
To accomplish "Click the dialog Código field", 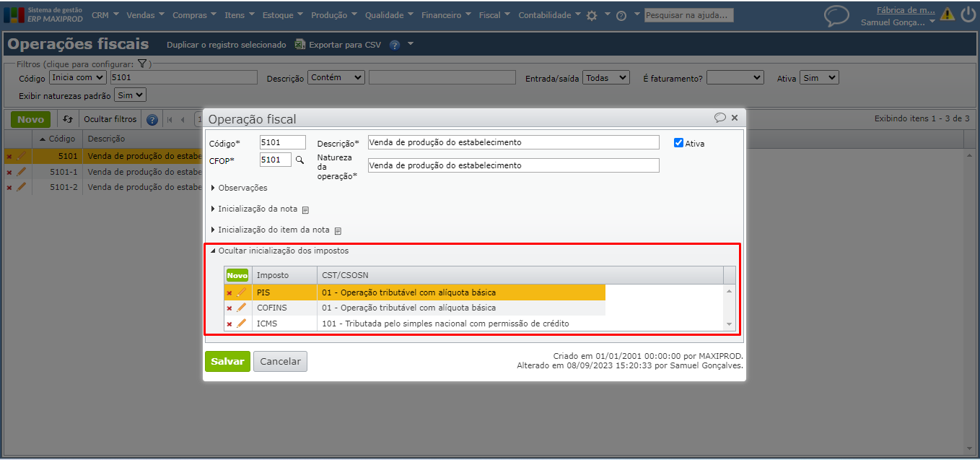I will pyautogui.click(x=283, y=142).
